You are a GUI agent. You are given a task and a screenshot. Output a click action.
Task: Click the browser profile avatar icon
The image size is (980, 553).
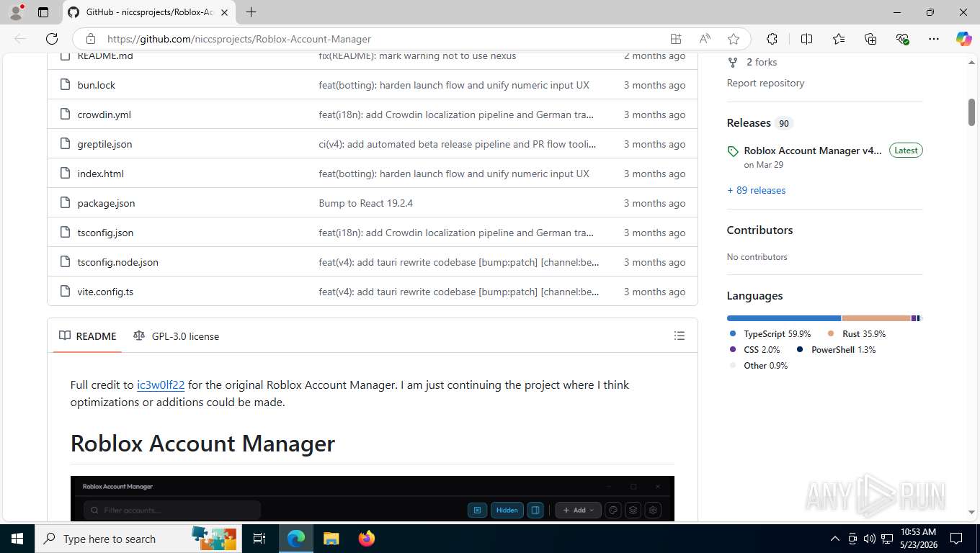click(x=15, y=12)
